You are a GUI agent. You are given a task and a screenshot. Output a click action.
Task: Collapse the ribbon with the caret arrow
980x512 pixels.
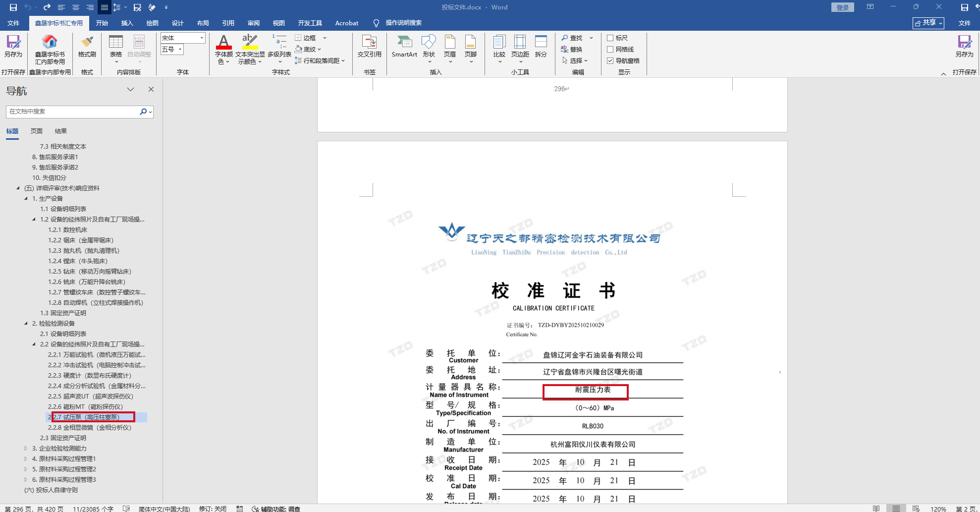pos(943,73)
